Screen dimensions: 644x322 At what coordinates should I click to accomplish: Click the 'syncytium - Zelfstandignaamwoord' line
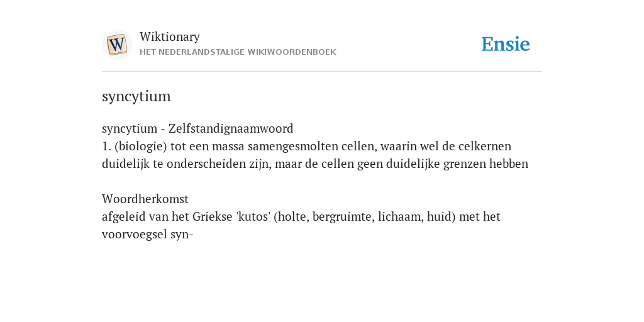197,128
